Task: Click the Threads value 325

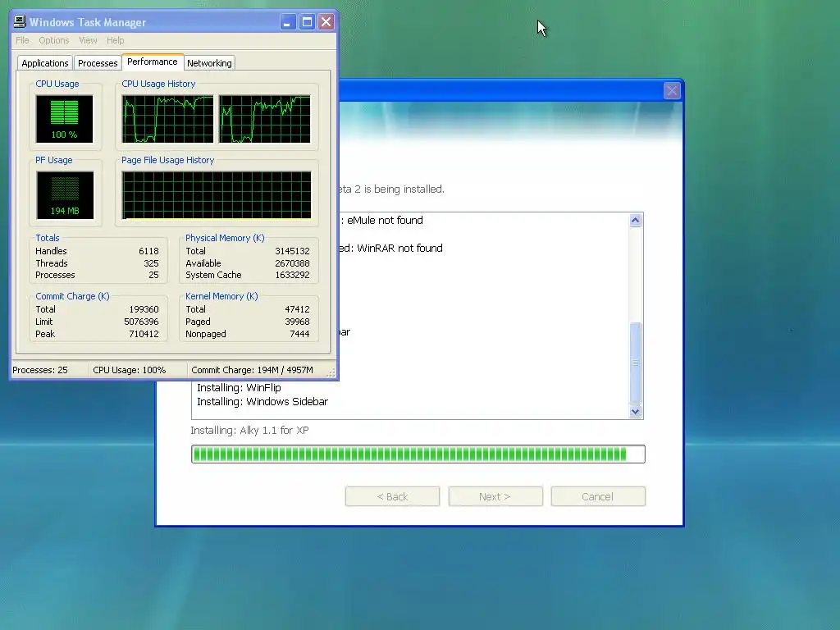Action: [x=151, y=263]
